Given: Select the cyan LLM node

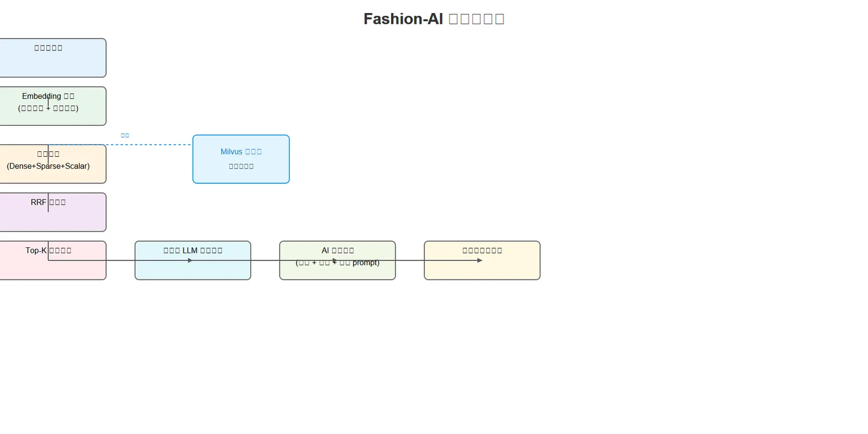Looking at the screenshot, I should pyautogui.click(x=193, y=260).
